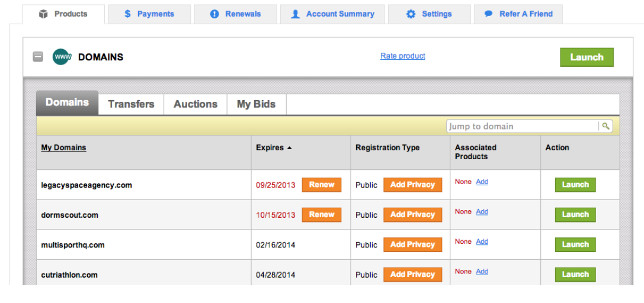Launch cutriathlon.com domain manager
Viewport: 644px width, 303px height.
[x=575, y=275]
